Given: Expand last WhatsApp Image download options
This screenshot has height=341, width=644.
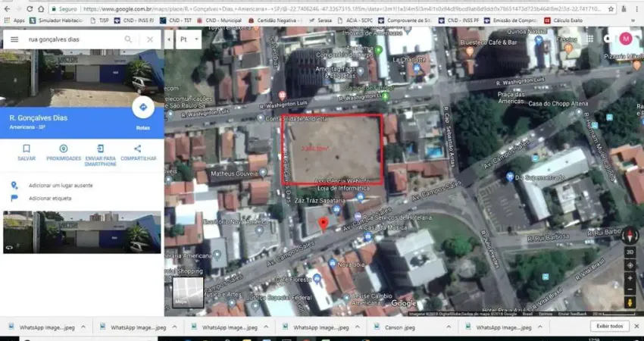Looking at the screenshot, I should point(540,327).
